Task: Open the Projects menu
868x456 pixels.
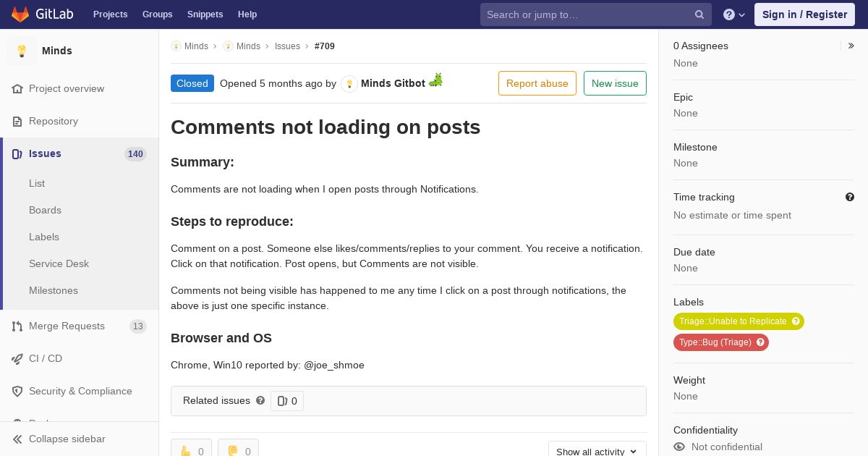Action: point(111,14)
